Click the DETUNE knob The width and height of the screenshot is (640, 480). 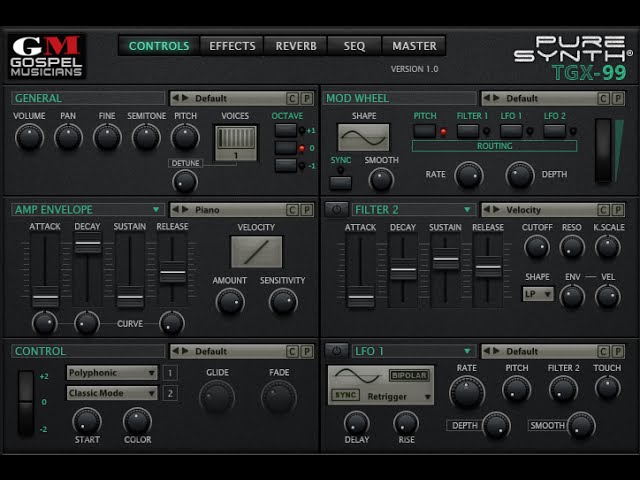(x=185, y=182)
